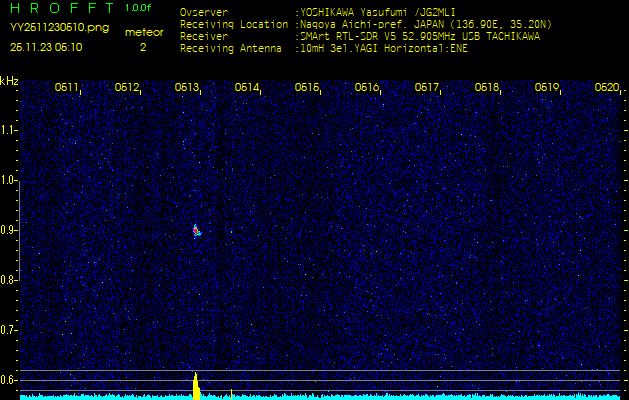The width and height of the screenshot is (629, 400).
Task: Click the meteor echo spot on spectrogram
Action: (x=197, y=230)
